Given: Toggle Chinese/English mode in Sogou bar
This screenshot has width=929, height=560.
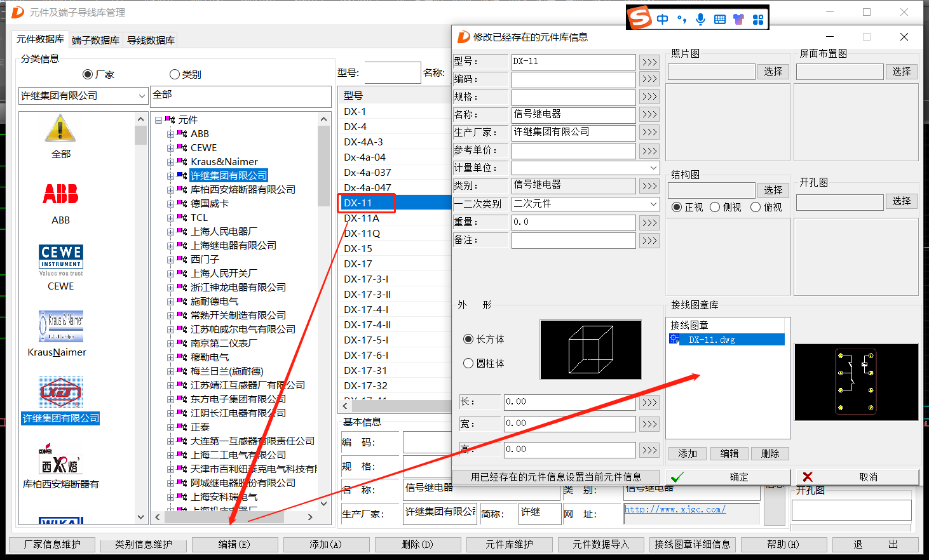Looking at the screenshot, I should [x=662, y=20].
